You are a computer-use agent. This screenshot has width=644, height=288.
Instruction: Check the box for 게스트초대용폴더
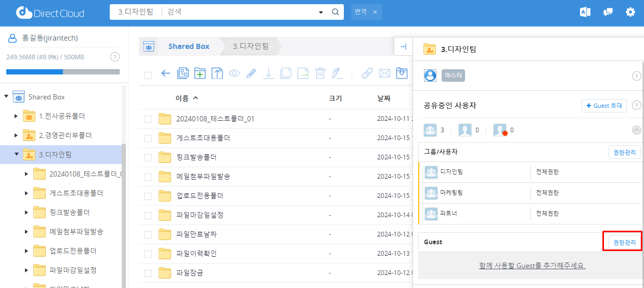pyautogui.click(x=148, y=139)
